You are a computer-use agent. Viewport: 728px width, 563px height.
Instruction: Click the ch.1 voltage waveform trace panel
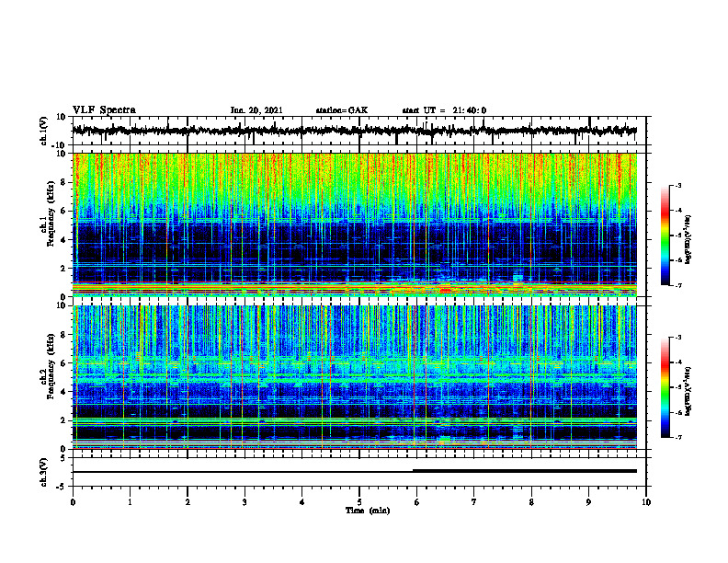pyautogui.click(x=358, y=131)
